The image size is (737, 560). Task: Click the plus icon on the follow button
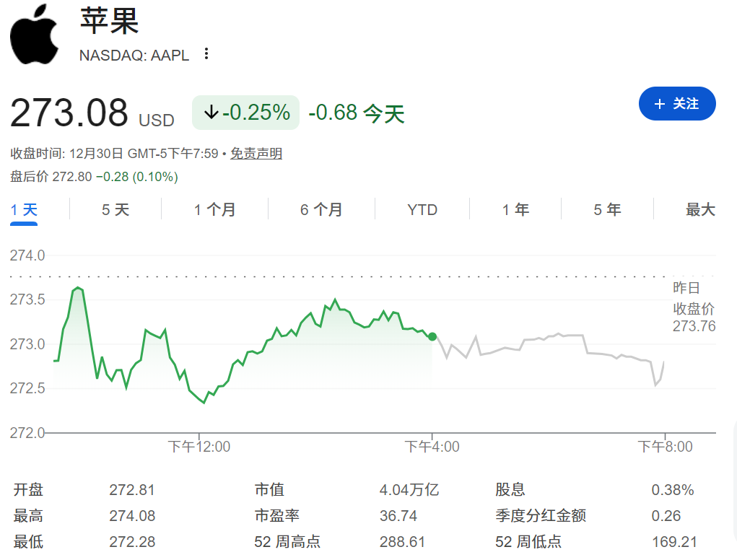tap(658, 103)
